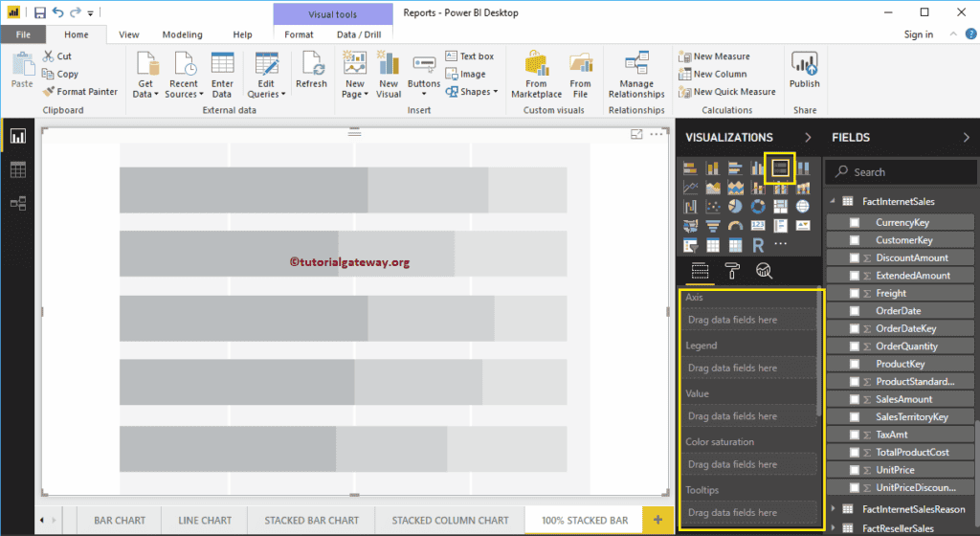Tick the OrderQuantity field checkbox

click(855, 346)
